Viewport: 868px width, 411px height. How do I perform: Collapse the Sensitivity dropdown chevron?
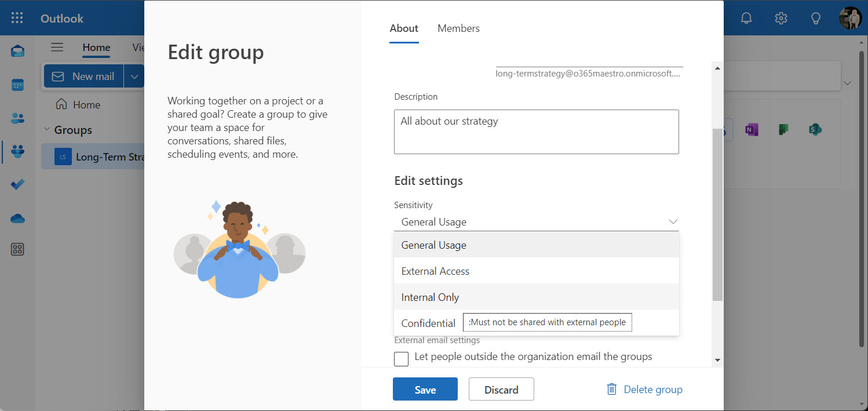[x=673, y=221]
